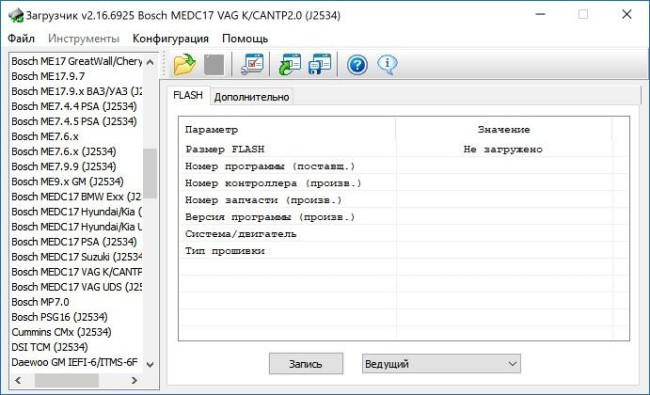Click the read-from-controller green arrow icon
Screen dimensions: 650x395
click(290, 64)
